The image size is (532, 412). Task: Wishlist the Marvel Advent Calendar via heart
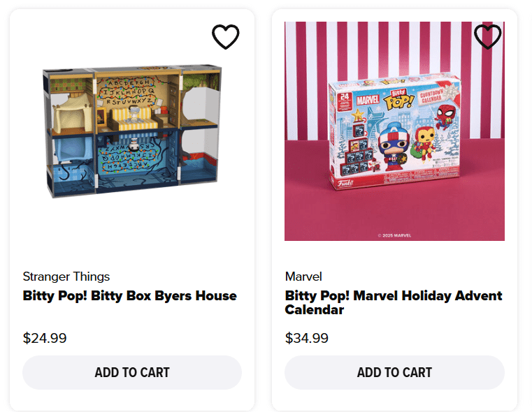coord(487,37)
